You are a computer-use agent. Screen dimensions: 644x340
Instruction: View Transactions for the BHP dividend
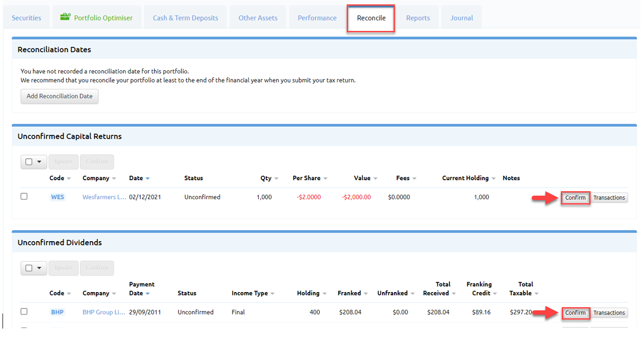609,313
